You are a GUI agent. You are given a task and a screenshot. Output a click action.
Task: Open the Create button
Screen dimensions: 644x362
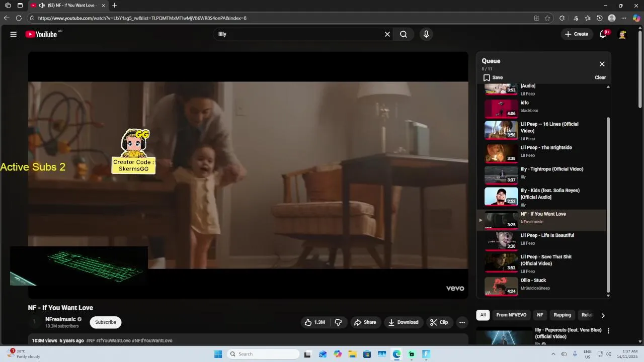576,34
